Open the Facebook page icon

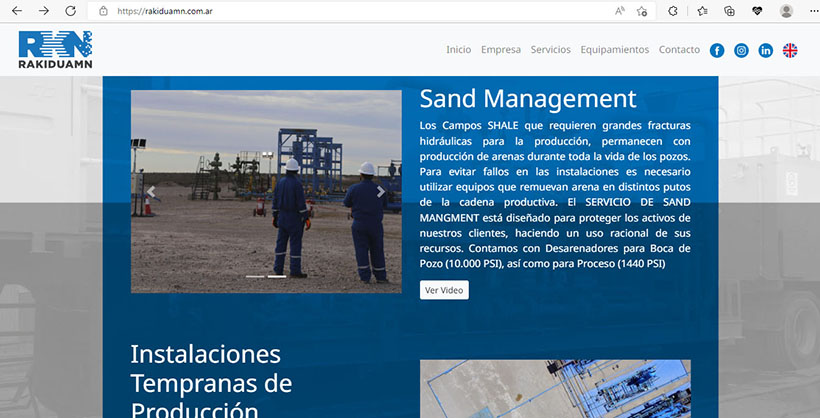point(717,50)
